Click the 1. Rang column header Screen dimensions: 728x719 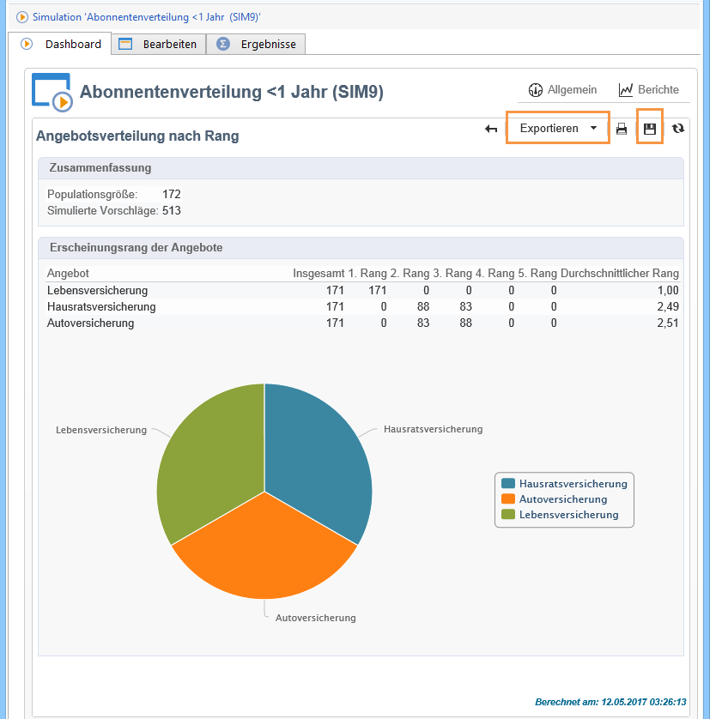click(367, 273)
